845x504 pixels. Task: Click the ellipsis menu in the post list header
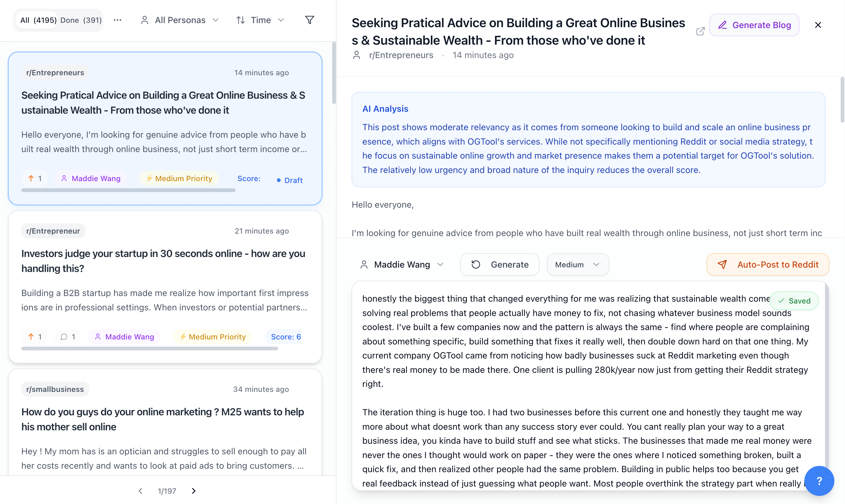click(117, 20)
